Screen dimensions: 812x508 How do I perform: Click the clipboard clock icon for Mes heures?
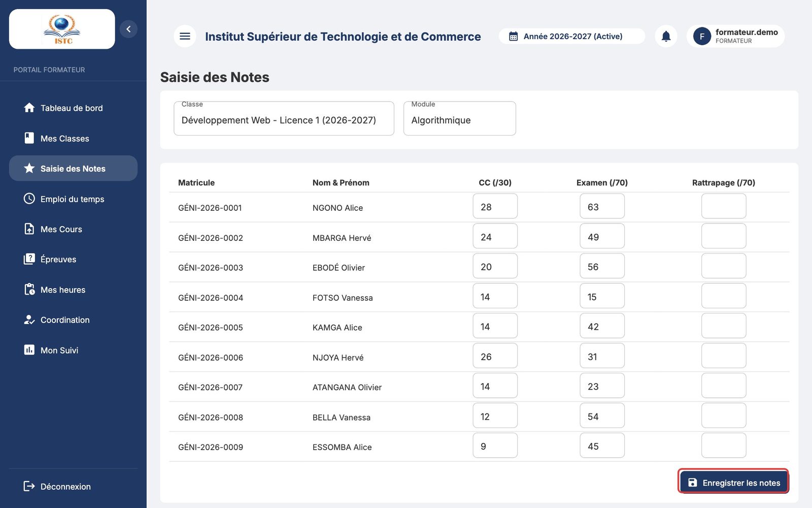29,290
